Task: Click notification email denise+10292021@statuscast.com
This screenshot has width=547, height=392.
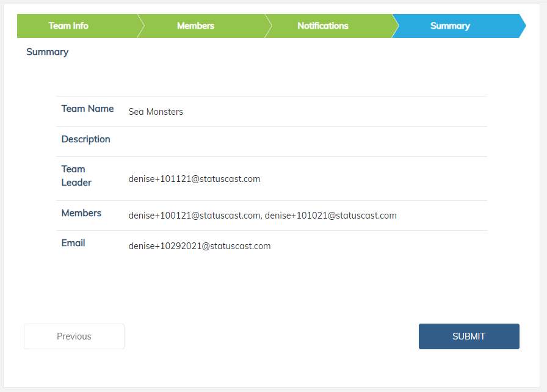Action: coord(200,246)
